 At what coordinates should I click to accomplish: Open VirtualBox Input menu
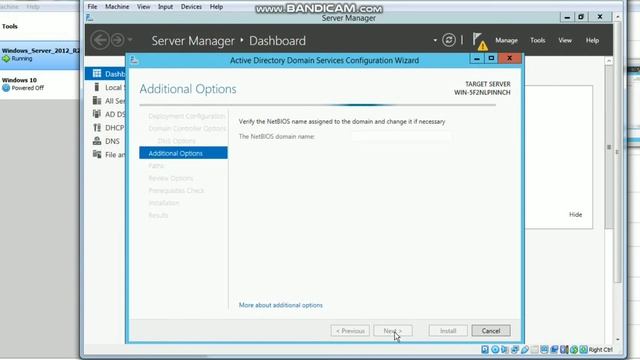click(x=165, y=7)
